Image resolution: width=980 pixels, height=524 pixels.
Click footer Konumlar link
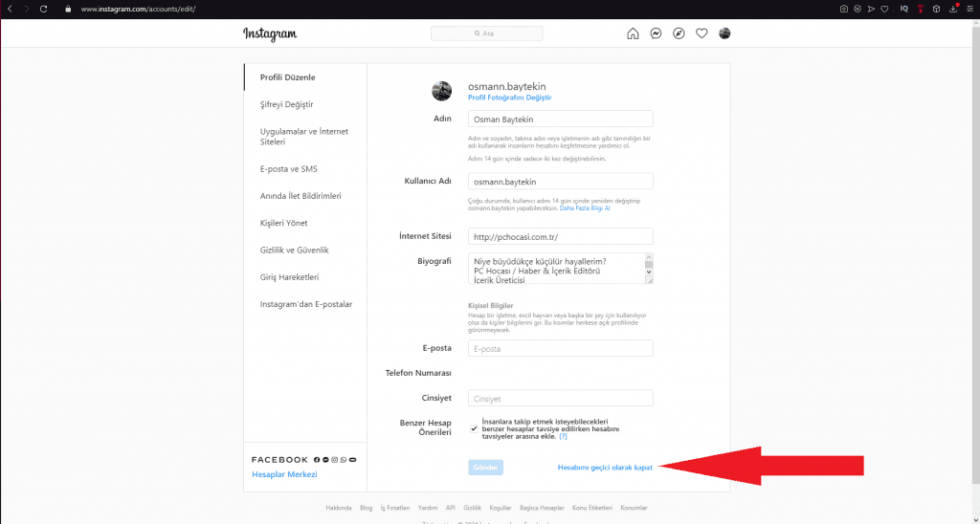click(634, 508)
